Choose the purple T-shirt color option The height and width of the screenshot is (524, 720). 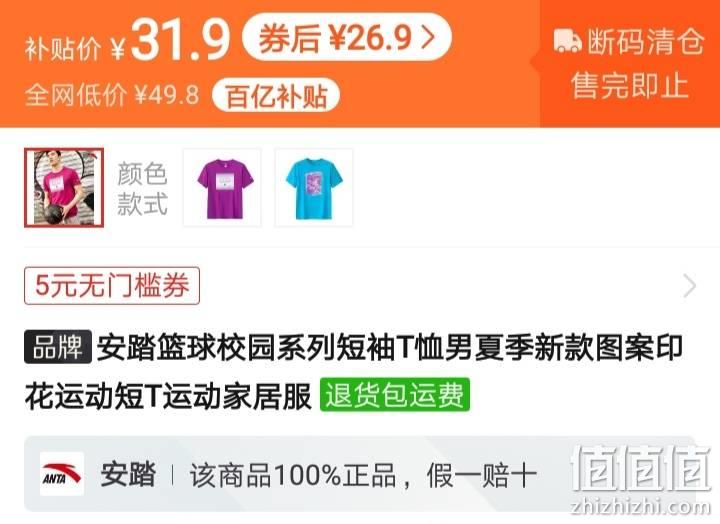(x=223, y=188)
